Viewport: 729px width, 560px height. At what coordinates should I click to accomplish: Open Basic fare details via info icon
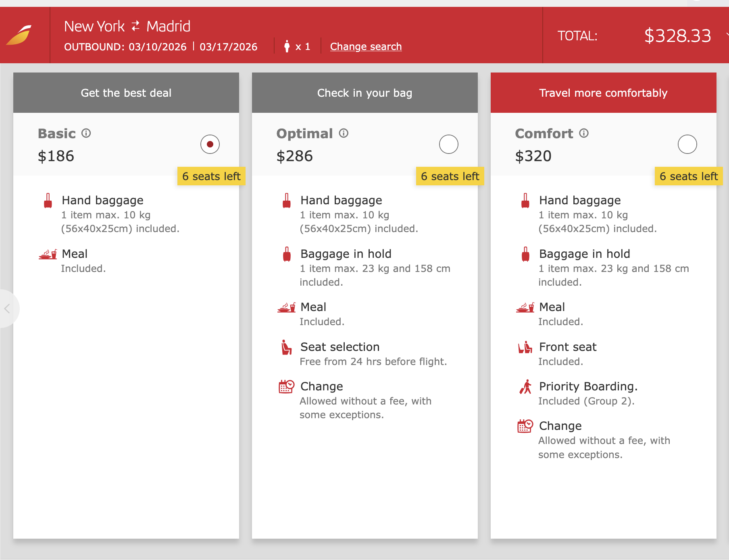(87, 133)
